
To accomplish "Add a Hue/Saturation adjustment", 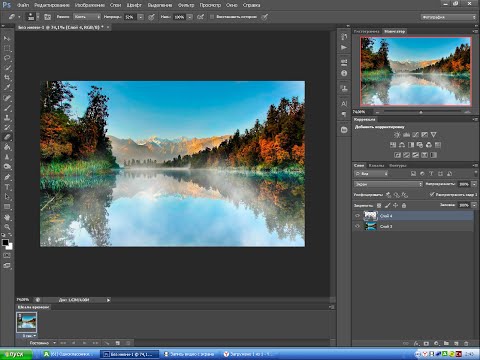I will (x=393, y=145).
